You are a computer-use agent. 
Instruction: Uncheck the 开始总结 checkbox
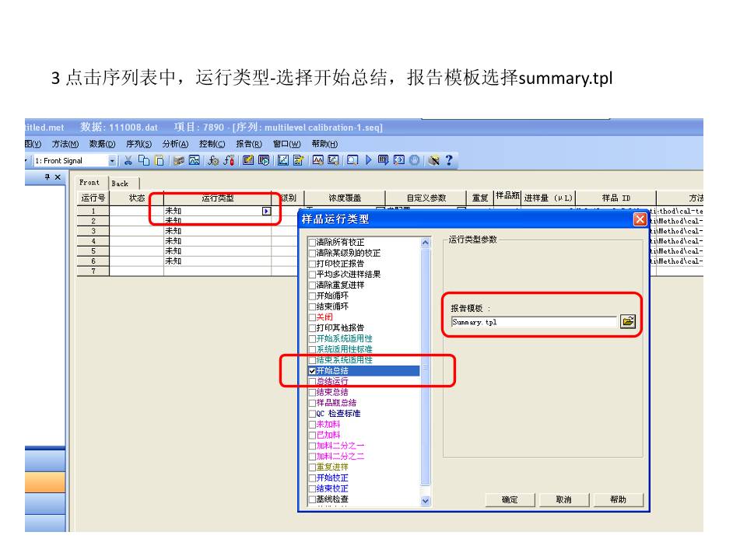[312, 371]
